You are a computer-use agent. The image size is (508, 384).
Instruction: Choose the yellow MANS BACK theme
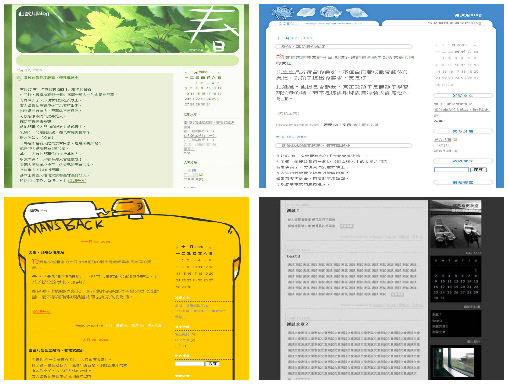pos(126,288)
